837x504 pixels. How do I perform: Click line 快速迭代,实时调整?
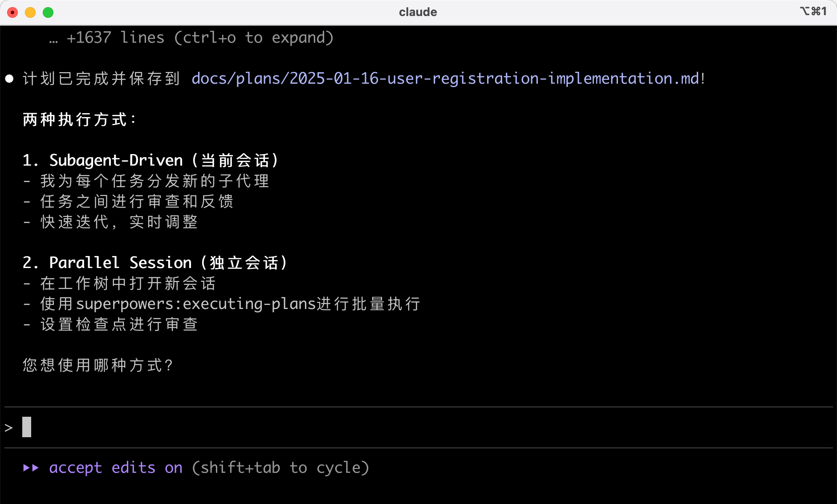[x=110, y=222]
